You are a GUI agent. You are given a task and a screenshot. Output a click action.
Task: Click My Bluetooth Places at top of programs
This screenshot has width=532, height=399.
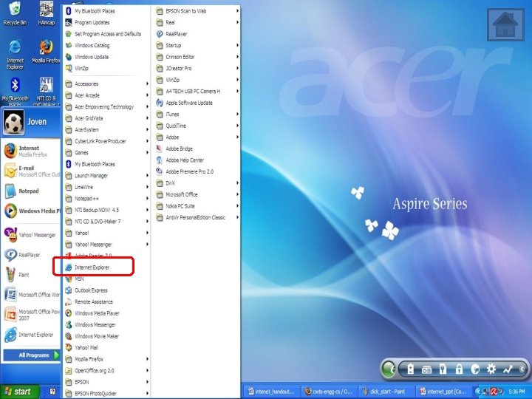(x=106, y=11)
